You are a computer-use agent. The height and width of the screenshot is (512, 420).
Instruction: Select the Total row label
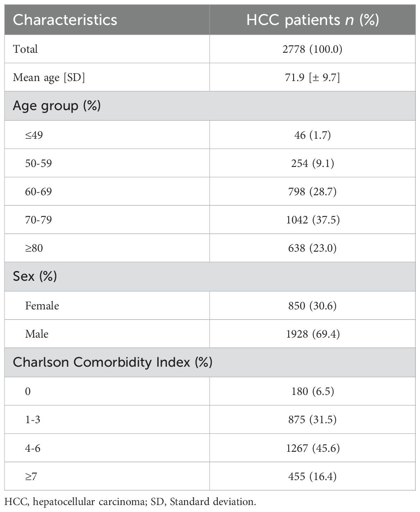(25, 49)
